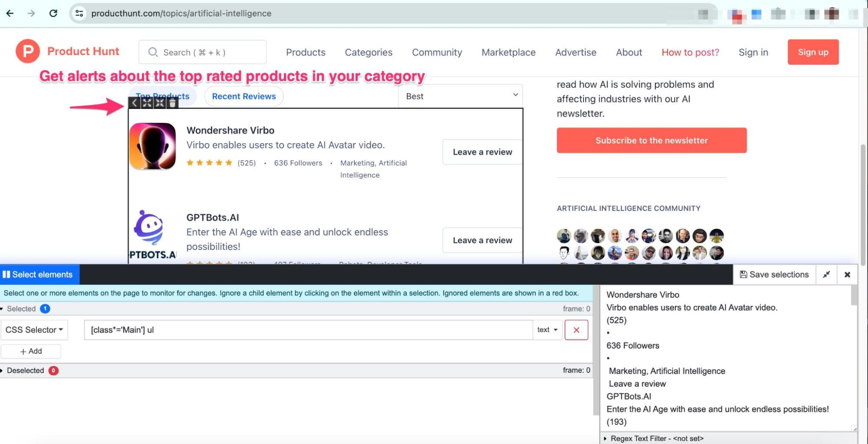Viewport: 868px width, 444px height.
Task: Click the search magnifier icon
Action: click(x=153, y=52)
